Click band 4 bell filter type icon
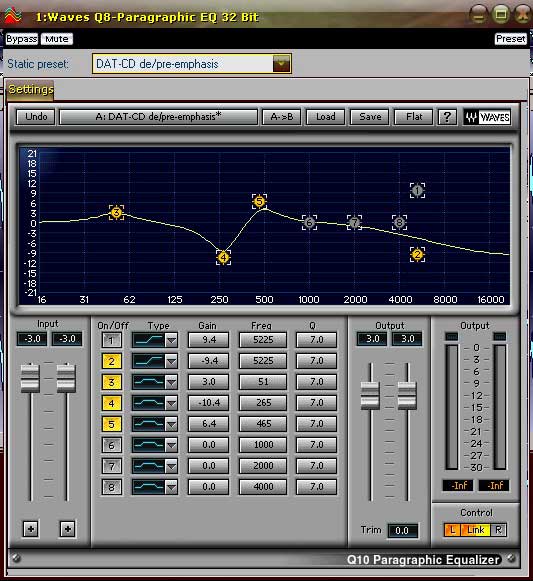This screenshot has height=581, width=533. click(x=148, y=403)
